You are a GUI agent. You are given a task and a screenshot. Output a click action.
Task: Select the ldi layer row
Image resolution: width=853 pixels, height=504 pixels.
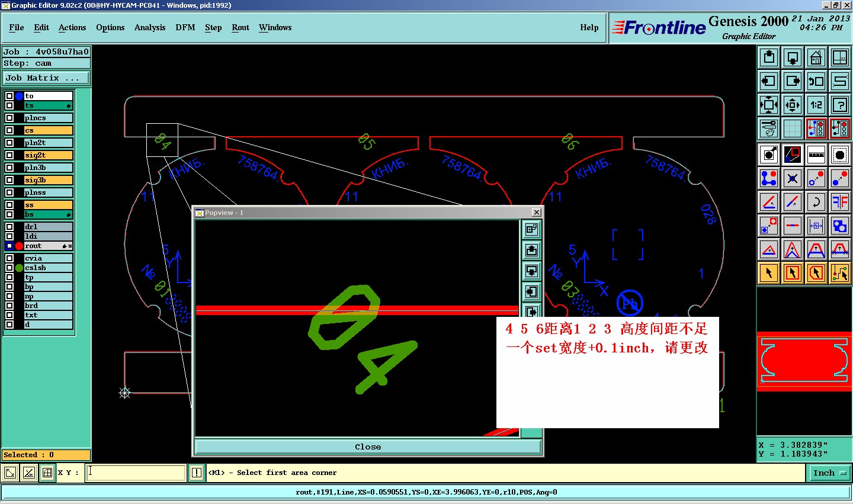49,236
